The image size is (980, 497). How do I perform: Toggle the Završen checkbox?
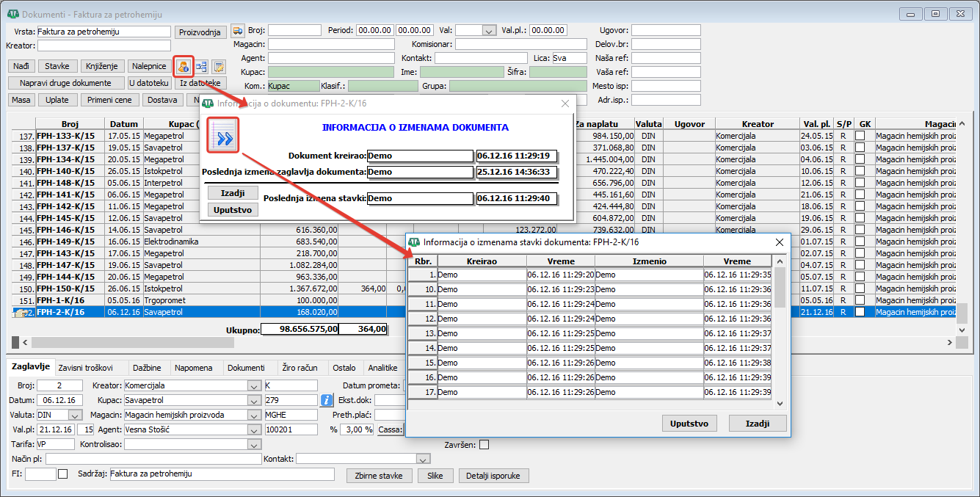(x=484, y=444)
